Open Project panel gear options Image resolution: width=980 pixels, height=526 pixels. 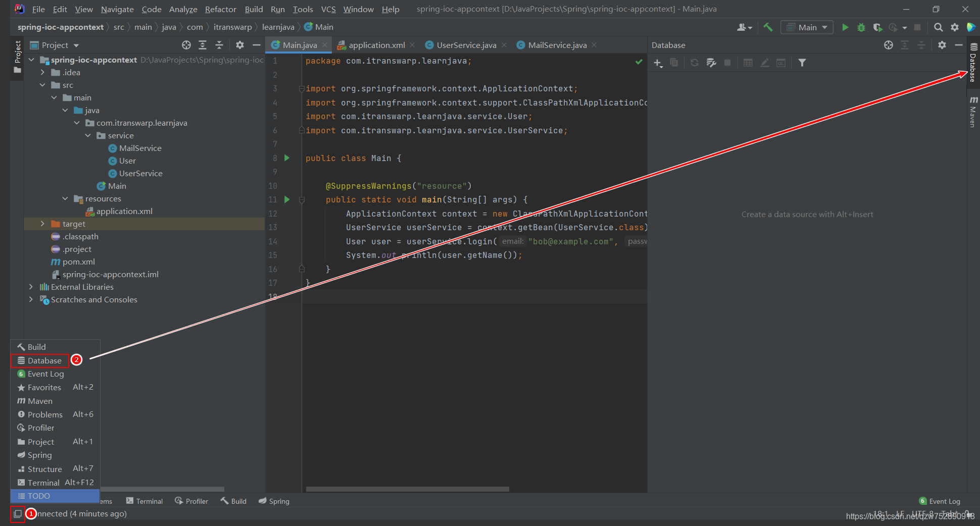(x=240, y=45)
